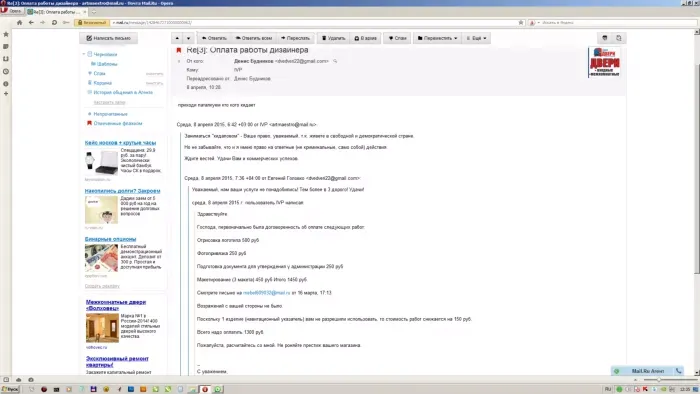Open ad link Бинарные опционы
Viewport: 700px width, 394px height.
click(x=110, y=239)
